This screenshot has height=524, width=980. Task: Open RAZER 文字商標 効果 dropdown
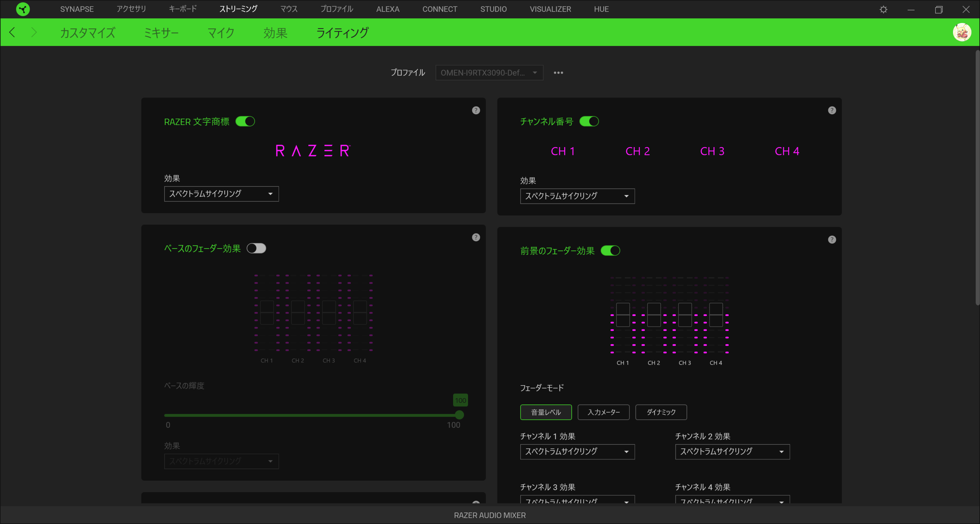pyautogui.click(x=222, y=194)
